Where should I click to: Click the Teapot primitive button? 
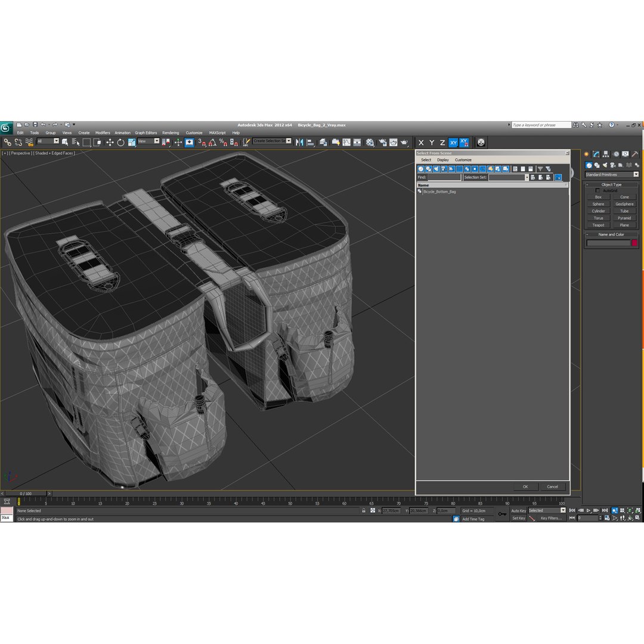click(x=598, y=225)
